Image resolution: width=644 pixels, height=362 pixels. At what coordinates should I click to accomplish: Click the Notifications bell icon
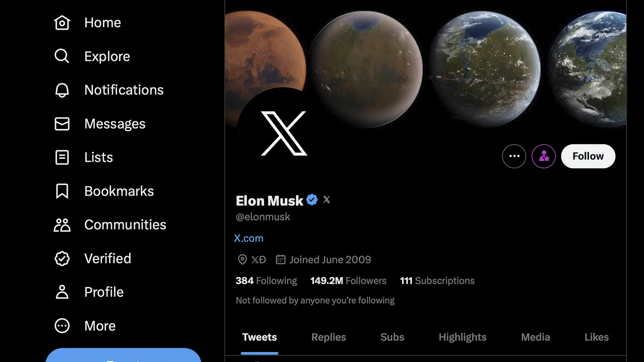coord(62,90)
